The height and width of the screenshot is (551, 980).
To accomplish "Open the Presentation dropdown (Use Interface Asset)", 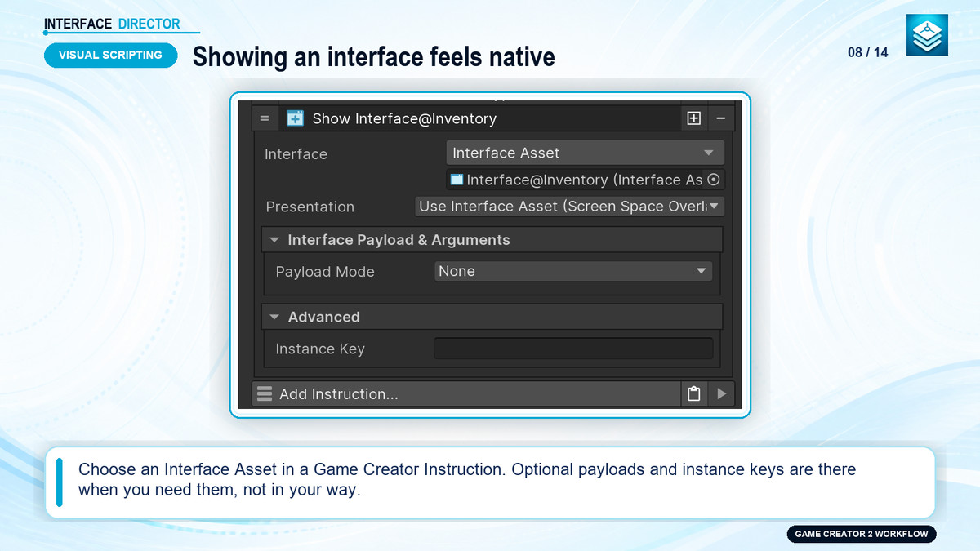I will (569, 207).
